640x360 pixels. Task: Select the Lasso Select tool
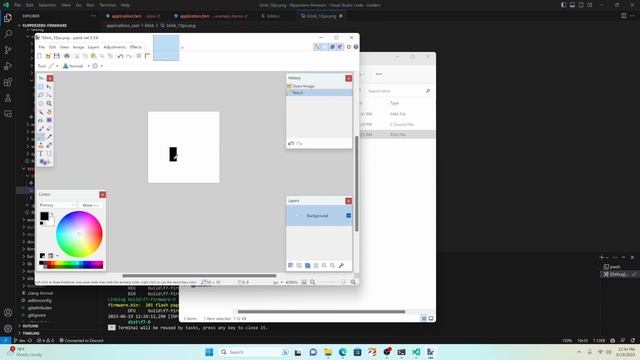tap(41, 95)
